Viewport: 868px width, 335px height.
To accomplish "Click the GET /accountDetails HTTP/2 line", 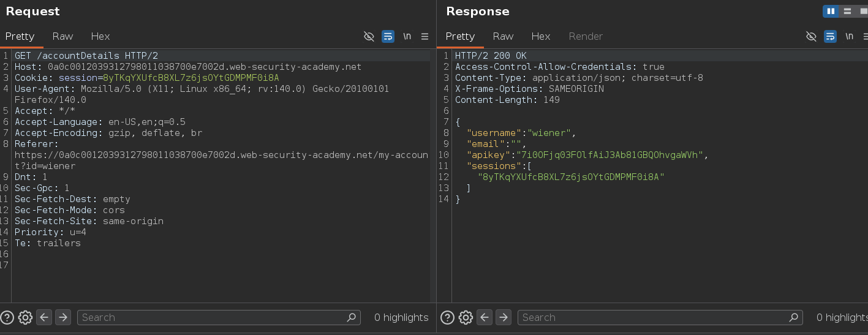I will [x=86, y=56].
